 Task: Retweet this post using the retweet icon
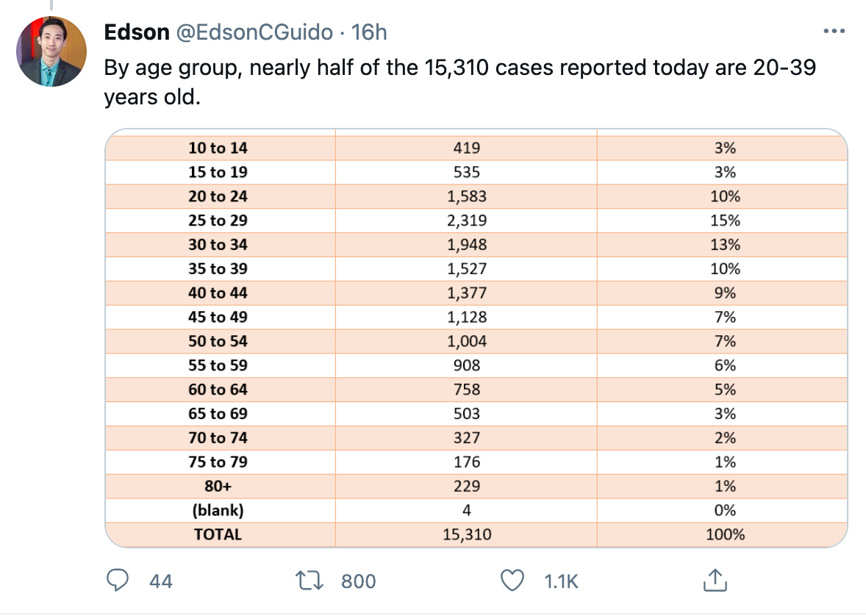(309, 581)
